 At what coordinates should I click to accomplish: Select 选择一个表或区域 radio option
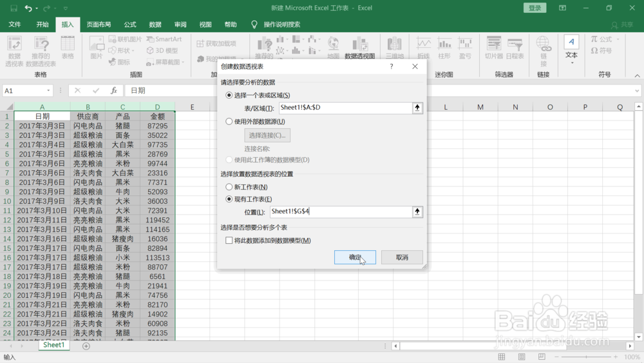click(229, 95)
